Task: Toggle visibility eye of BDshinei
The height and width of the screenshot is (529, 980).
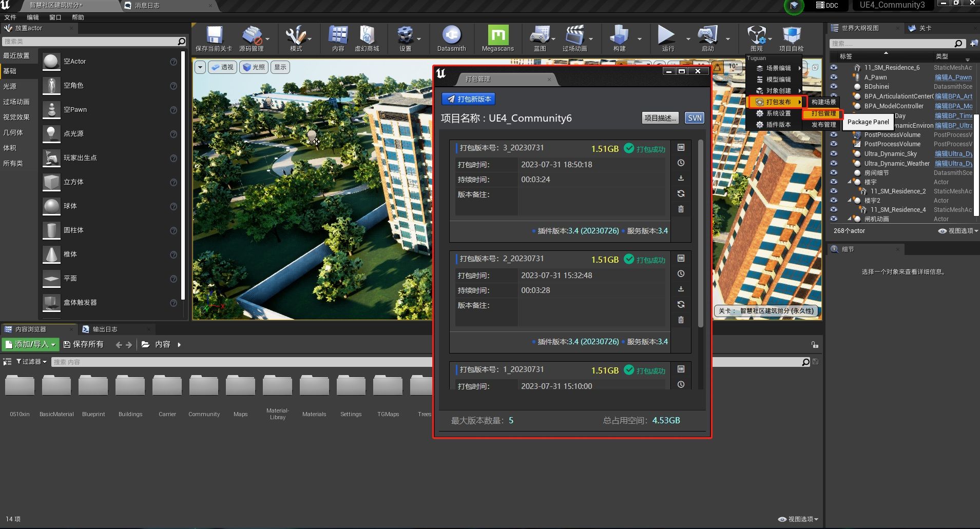Action: pos(834,87)
